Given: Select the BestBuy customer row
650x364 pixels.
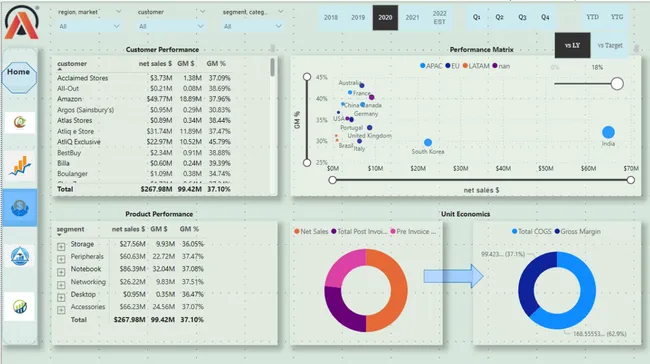Looking at the screenshot, I should (x=144, y=153).
